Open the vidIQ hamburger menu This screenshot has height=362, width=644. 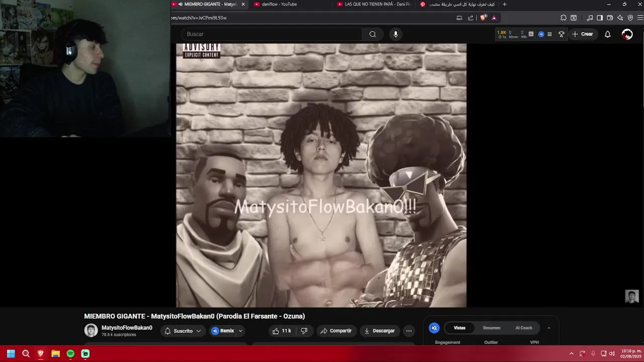click(x=549, y=34)
